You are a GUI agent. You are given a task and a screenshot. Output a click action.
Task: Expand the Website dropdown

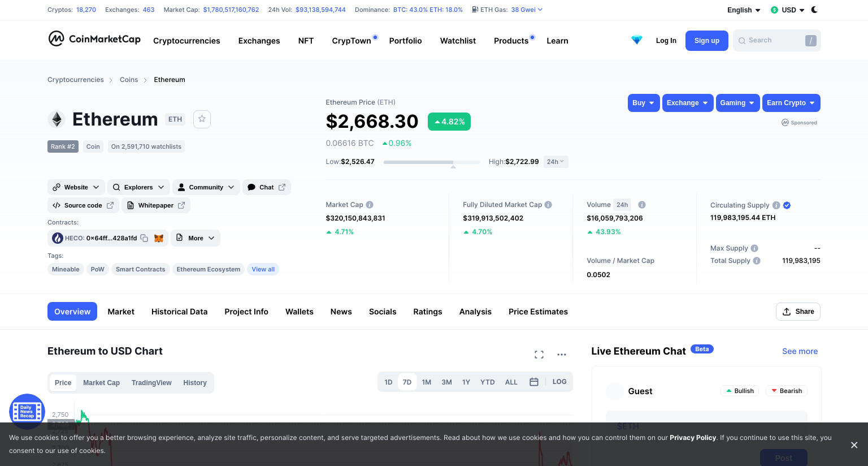76,187
